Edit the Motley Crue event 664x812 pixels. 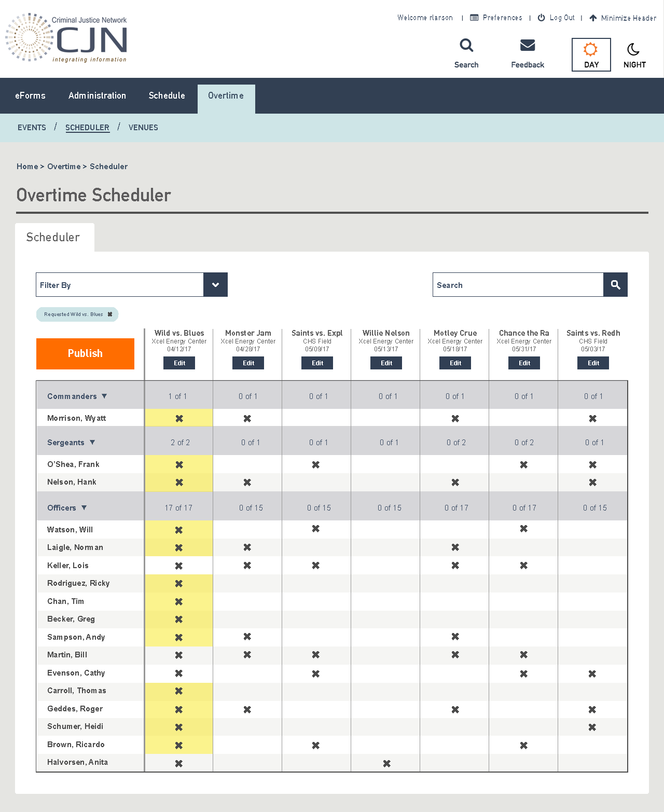pos(455,363)
